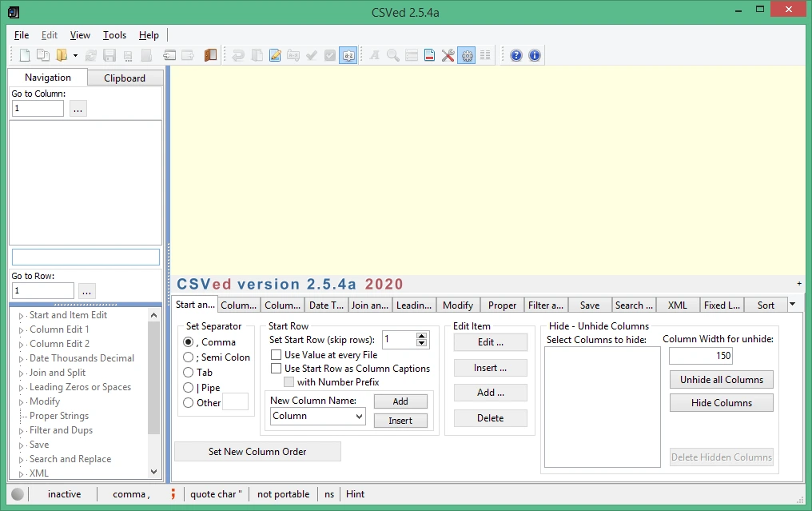Click the Delete button in Edit Item
The width and height of the screenshot is (812, 511).
(491, 417)
